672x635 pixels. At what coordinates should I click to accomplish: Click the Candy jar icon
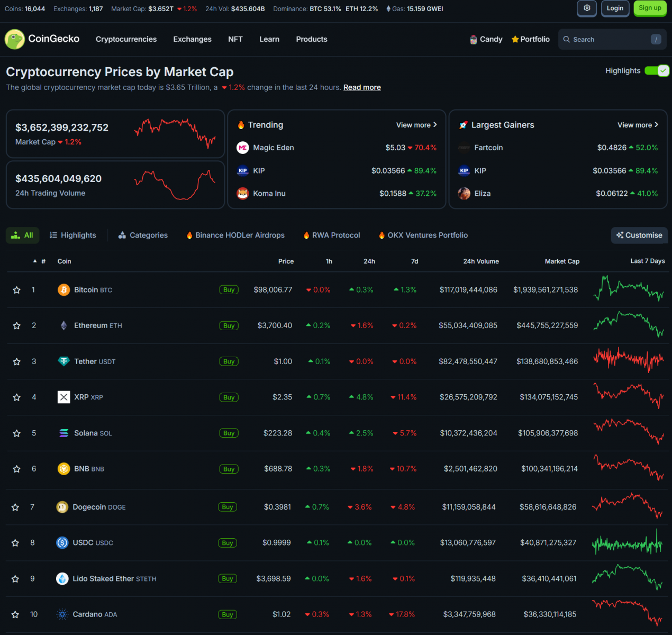[474, 40]
